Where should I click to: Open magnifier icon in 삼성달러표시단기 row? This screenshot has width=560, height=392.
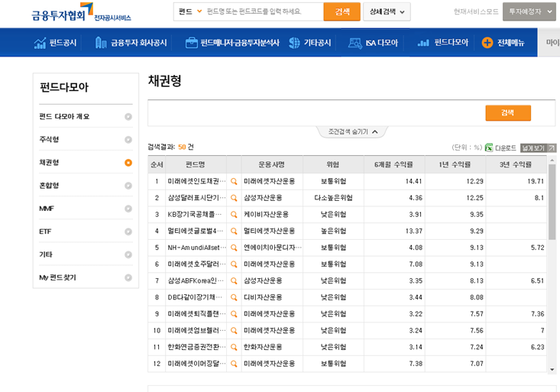234,198
